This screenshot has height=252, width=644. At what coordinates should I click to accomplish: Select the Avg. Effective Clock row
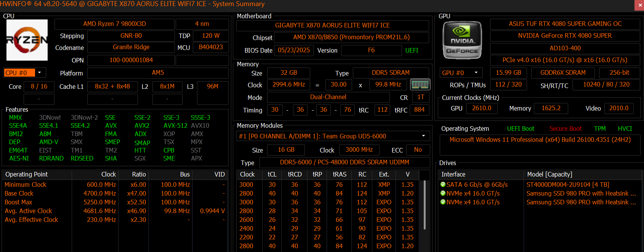click(x=115, y=220)
